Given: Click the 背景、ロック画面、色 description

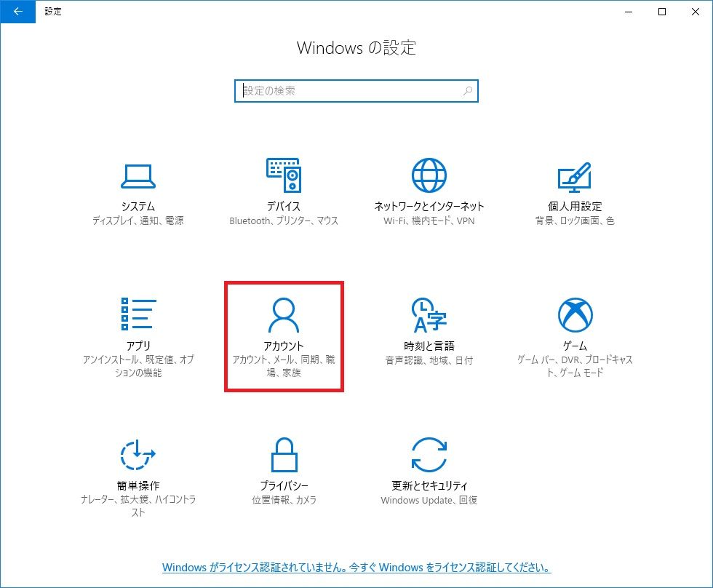Looking at the screenshot, I should point(575,220).
